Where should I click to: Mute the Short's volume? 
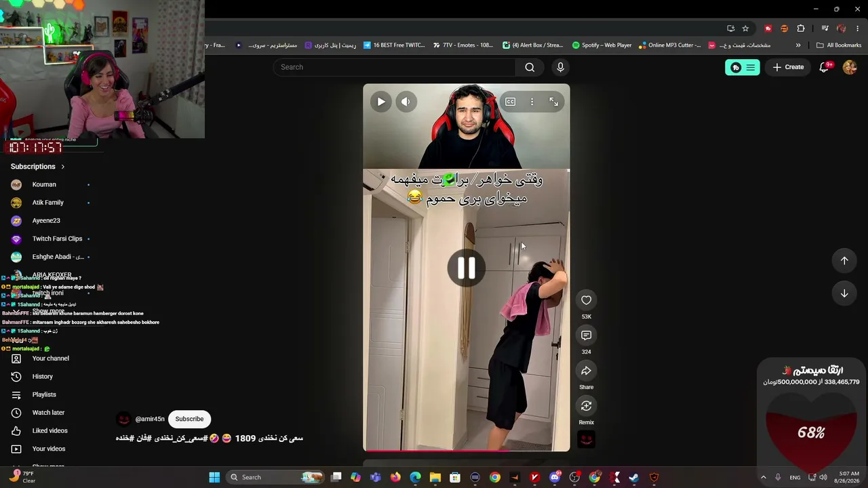tap(406, 102)
